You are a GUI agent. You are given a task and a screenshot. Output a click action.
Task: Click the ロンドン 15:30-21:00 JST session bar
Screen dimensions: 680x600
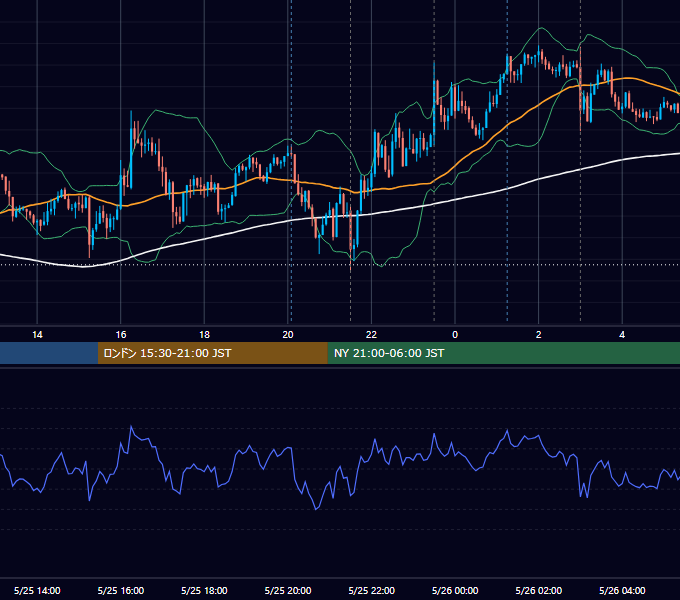[x=212, y=353]
